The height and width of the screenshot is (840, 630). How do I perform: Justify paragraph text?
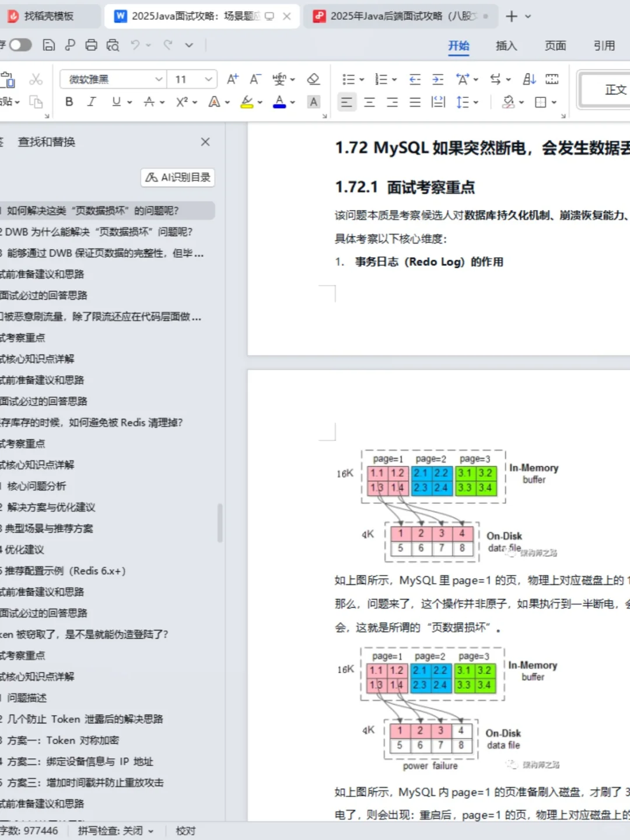[415, 103]
